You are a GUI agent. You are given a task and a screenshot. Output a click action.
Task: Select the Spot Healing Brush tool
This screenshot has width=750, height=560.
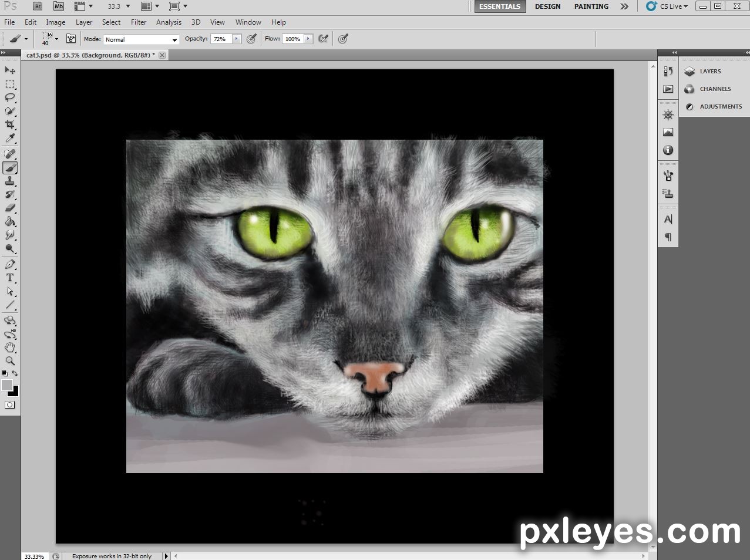[10, 154]
